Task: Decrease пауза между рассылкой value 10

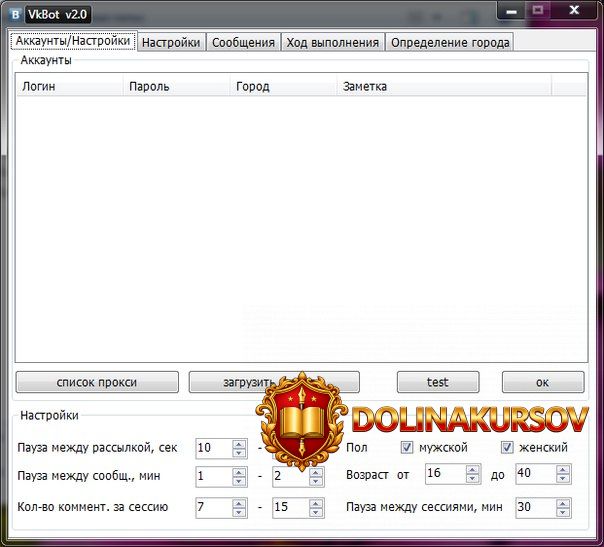Action: 239,453
